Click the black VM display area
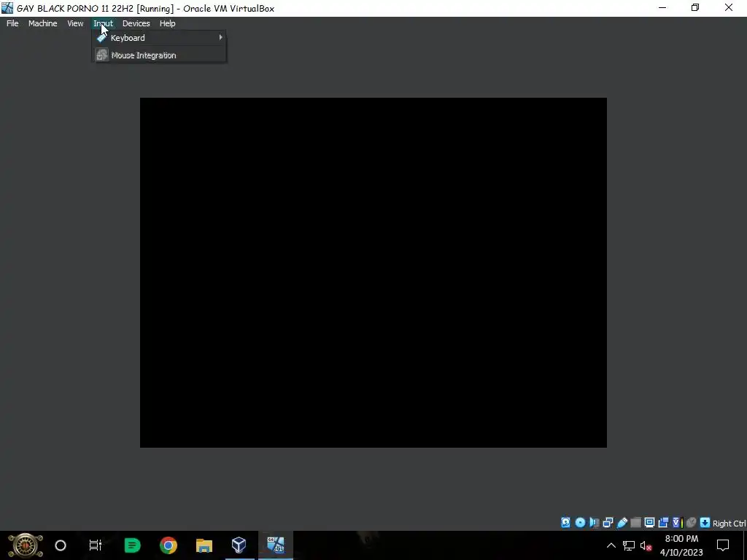This screenshot has width=747, height=560. pyautogui.click(x=373, y=273)
